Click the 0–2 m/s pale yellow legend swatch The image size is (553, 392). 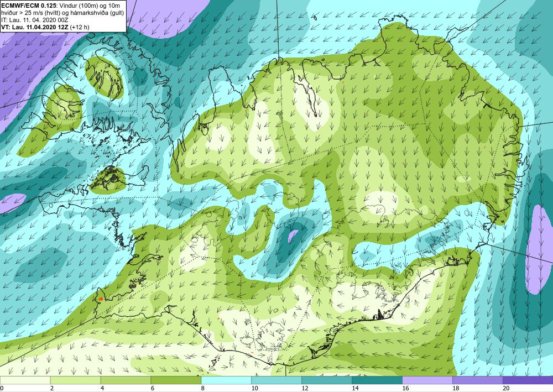coord(25,380)
